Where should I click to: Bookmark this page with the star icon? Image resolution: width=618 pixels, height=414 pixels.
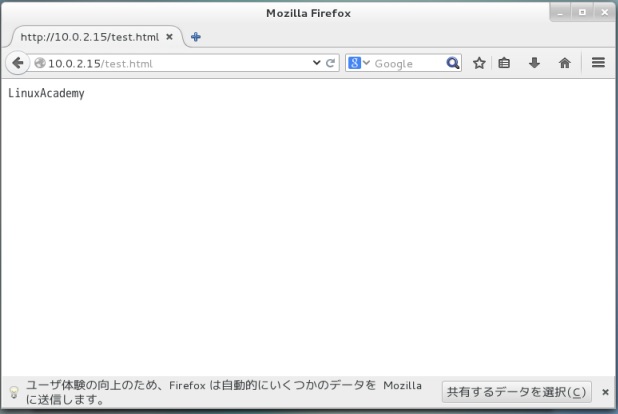(479, 63)
